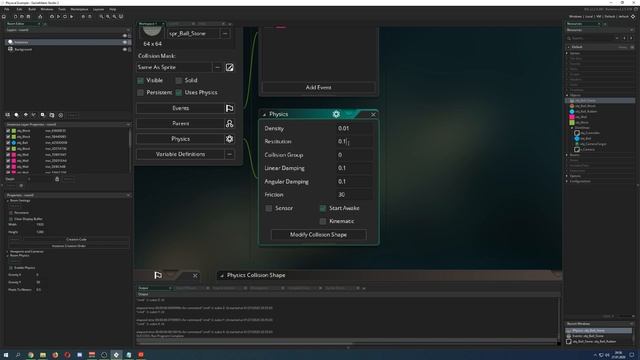The image size is (640, 360).
Task: Click the Background layer icon
Action: pyautogui.click(x=10, y=49)
